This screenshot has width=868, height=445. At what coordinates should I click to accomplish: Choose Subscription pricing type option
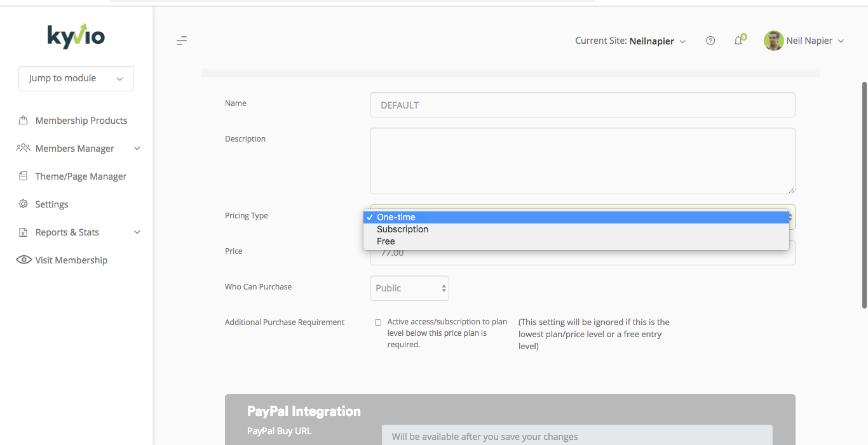(576, 229)
